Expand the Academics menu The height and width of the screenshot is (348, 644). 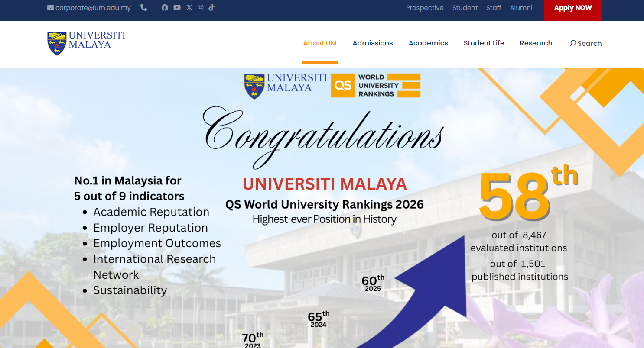428,43
